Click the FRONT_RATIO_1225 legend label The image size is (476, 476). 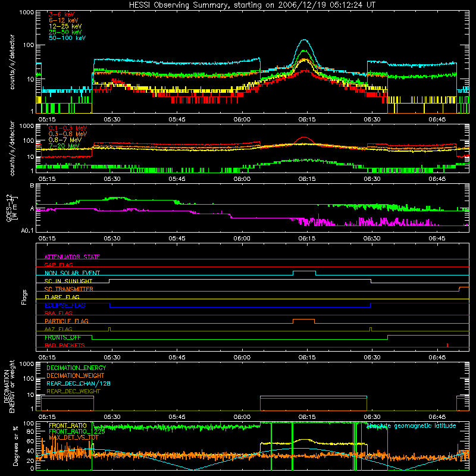point(77,431)
